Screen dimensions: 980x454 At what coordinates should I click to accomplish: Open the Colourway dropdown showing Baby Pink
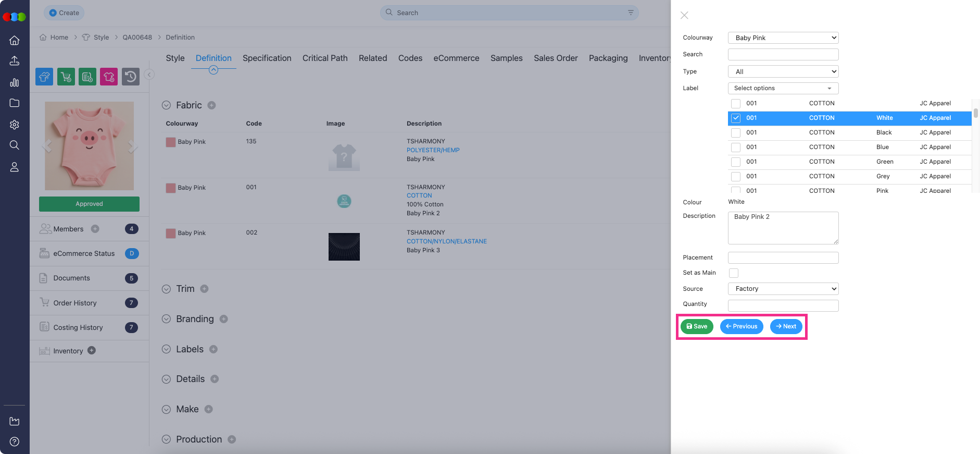[783, 38]
